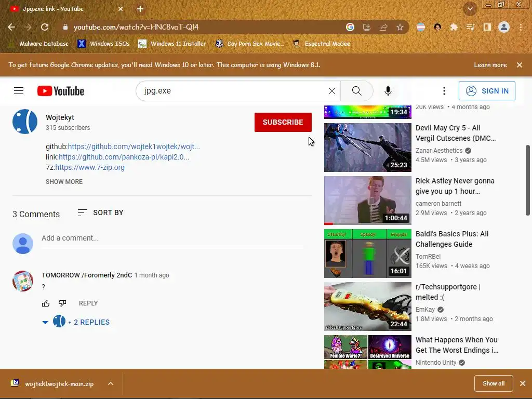Open the YouTube settings three-dot menu
This screenshot has width=532, height=399.
click(444, 91)
